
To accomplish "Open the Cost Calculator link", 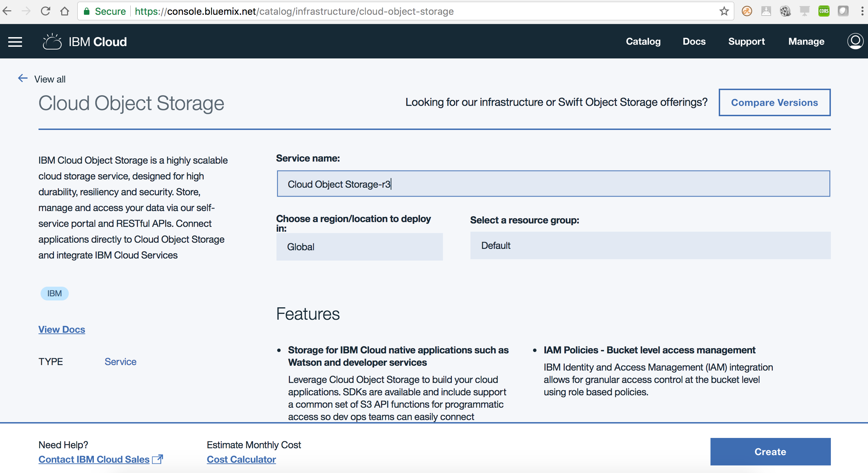I will (241, 459).
